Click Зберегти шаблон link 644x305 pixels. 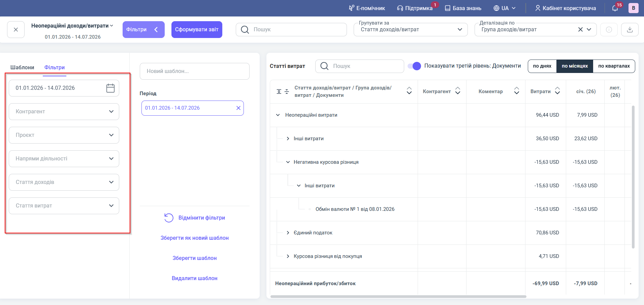[x=195, y=258]
